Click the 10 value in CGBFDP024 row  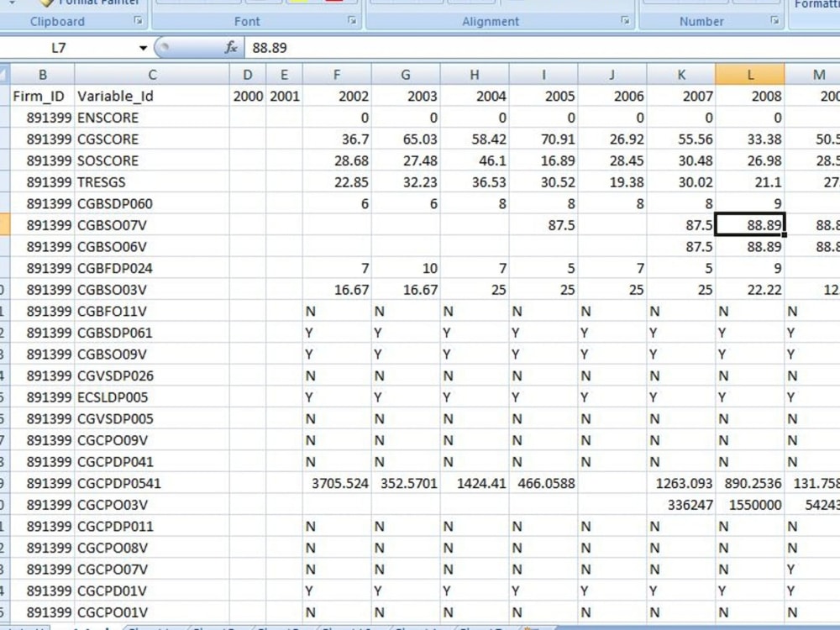pos(406,268)
